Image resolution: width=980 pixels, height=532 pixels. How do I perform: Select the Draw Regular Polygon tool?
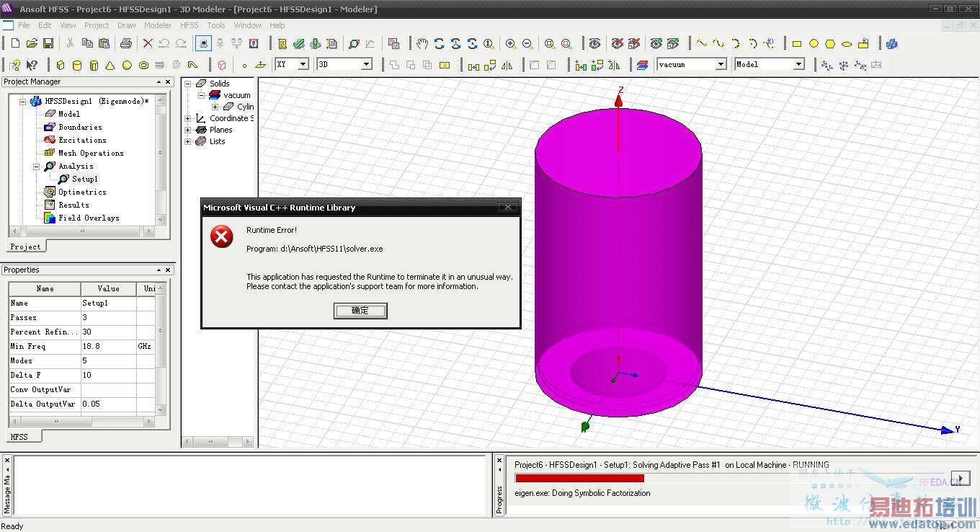pos(830,44)
